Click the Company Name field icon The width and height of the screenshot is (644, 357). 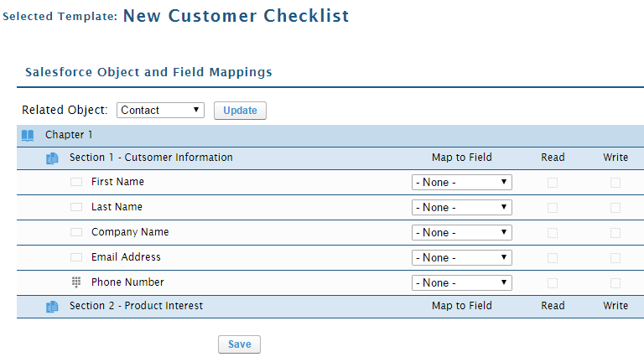click(x=76, y=232)
